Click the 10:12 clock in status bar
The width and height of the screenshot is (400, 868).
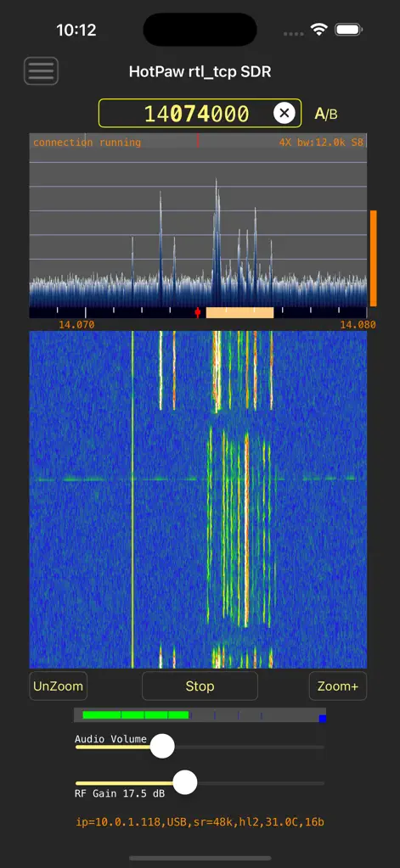click(76, 30)
